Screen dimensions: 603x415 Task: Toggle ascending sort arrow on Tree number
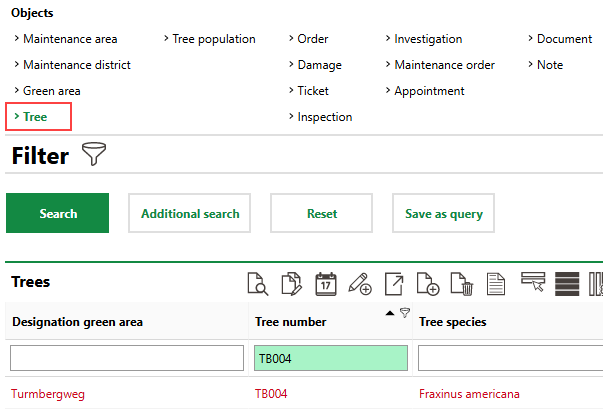pos(389,314)
